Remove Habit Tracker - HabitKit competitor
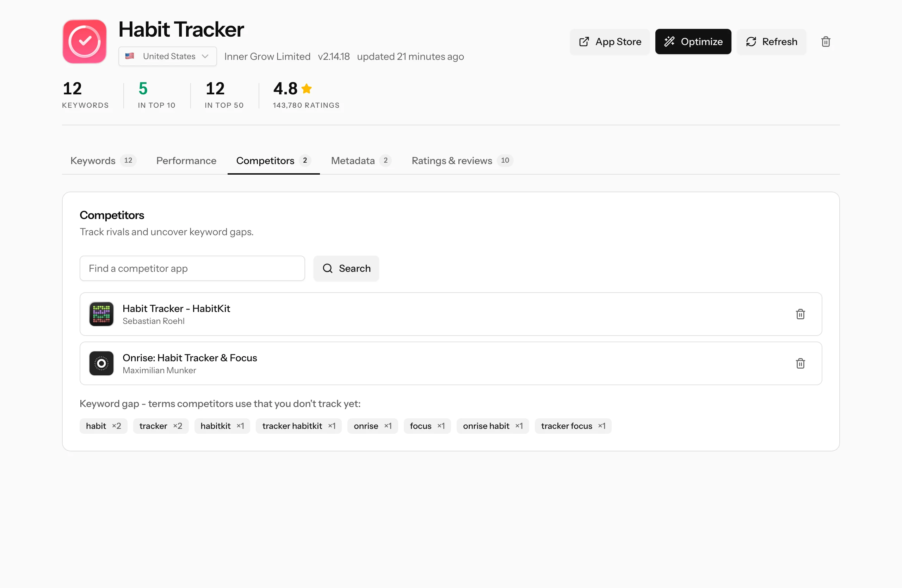902x588 pixels. 800,314
